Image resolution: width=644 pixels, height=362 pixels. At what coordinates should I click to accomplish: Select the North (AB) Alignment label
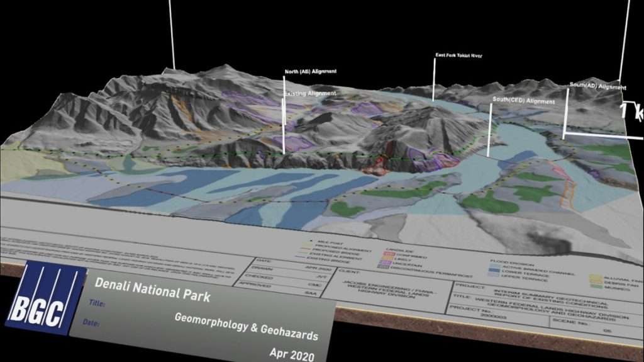[310, 72]
